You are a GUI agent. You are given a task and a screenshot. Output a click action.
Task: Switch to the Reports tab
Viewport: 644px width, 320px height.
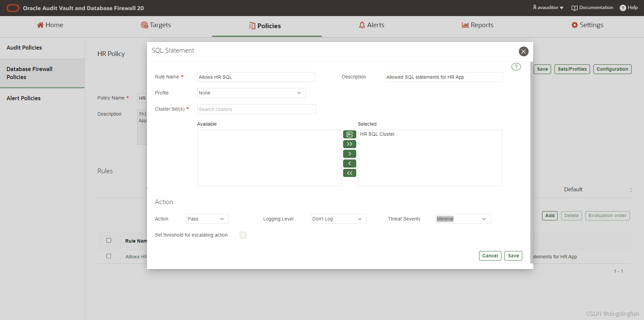478,25
